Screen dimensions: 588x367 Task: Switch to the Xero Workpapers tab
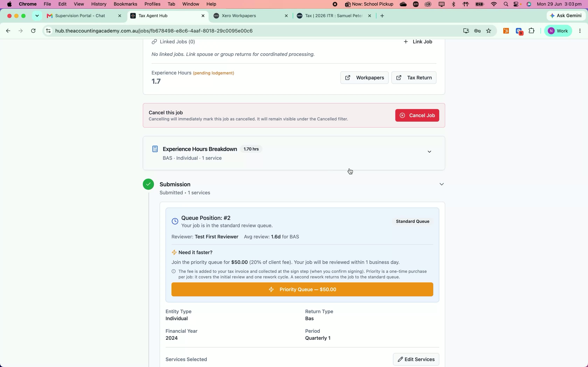[x=250, y=16]
